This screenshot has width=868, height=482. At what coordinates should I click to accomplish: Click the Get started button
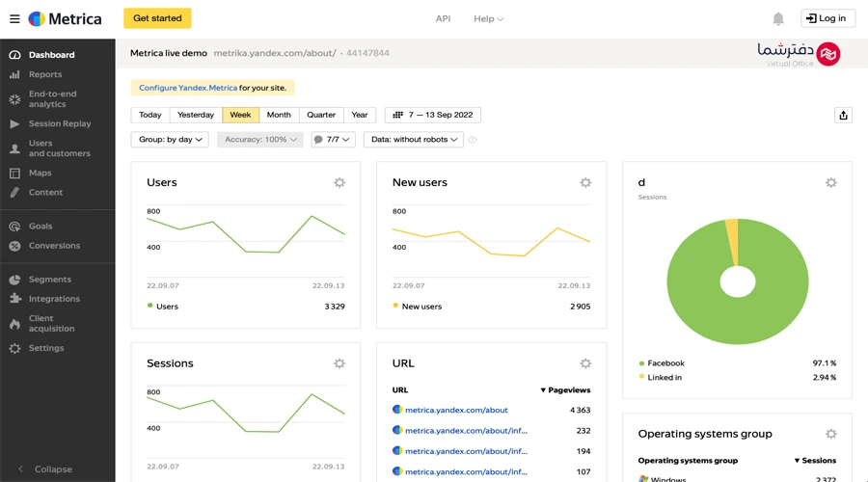click(x=157, y=18)
